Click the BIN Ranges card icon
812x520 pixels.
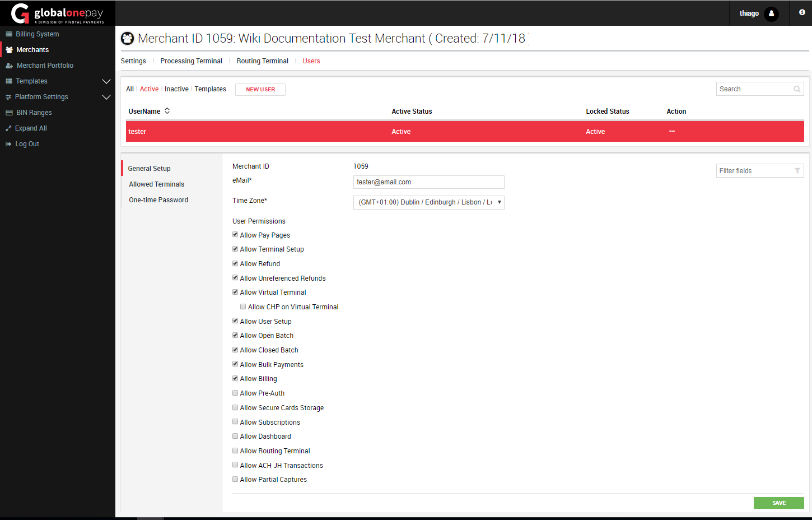[9, 113]
